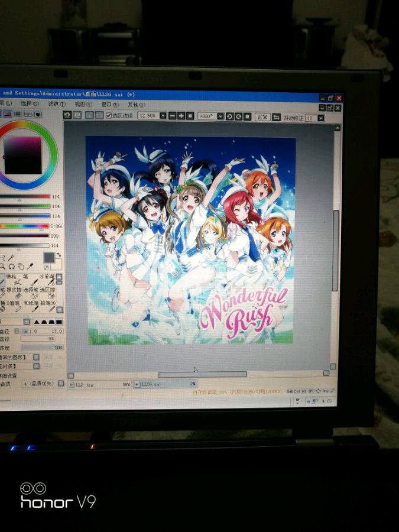Image resolution: width=399 pixels, height=532 pixels.
Task: Choose the 2值笔 binary pen tool
Action: 14,306
